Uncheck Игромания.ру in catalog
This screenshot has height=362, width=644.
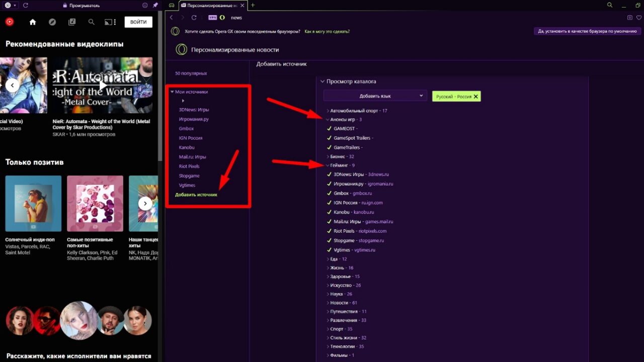329,184
